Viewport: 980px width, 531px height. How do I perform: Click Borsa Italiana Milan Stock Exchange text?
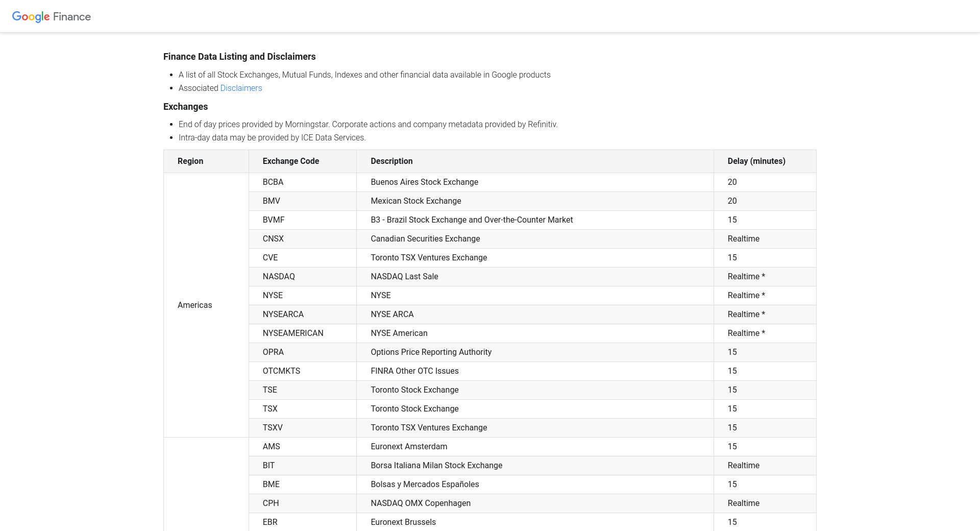point(436,465)
